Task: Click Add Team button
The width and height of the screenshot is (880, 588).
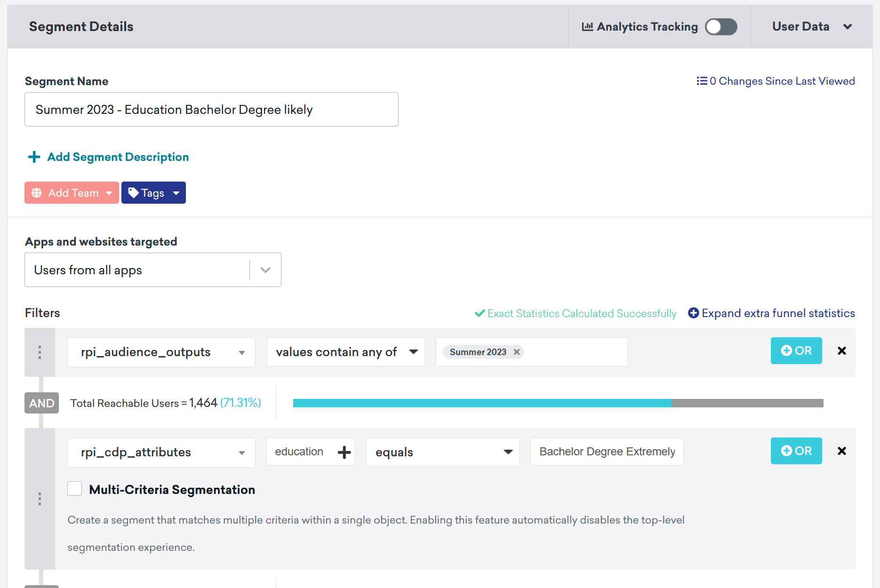Action: click(72, 193)
